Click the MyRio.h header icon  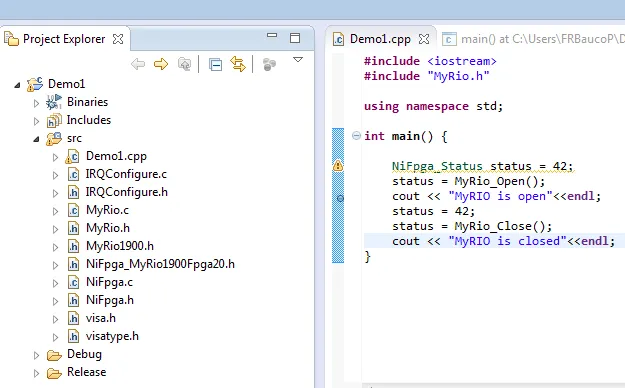click(73, 228)
